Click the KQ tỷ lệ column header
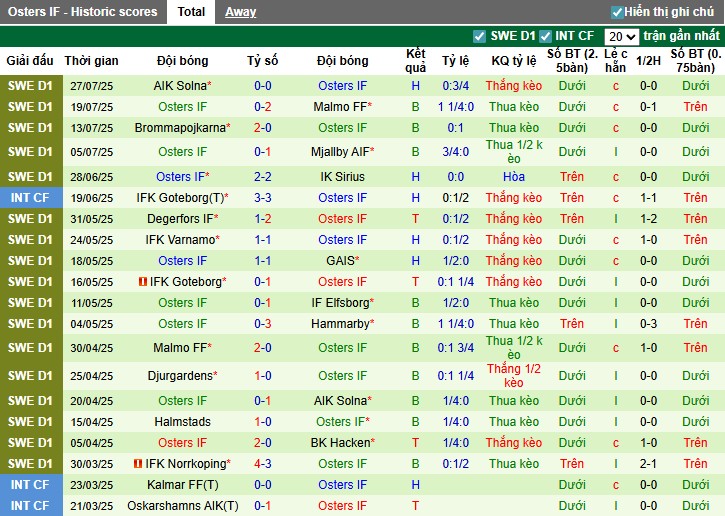 pos(514,61)
